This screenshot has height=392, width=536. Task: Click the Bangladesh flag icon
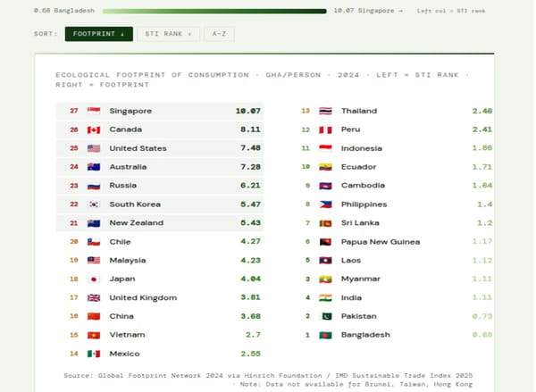325,335
